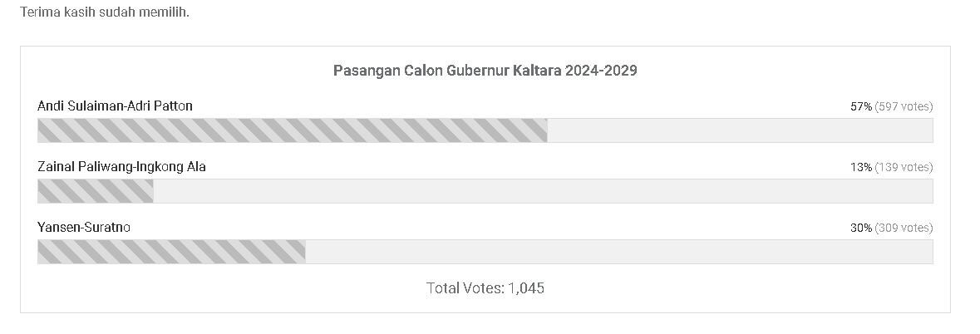Click the 57% percentage value

860,106
